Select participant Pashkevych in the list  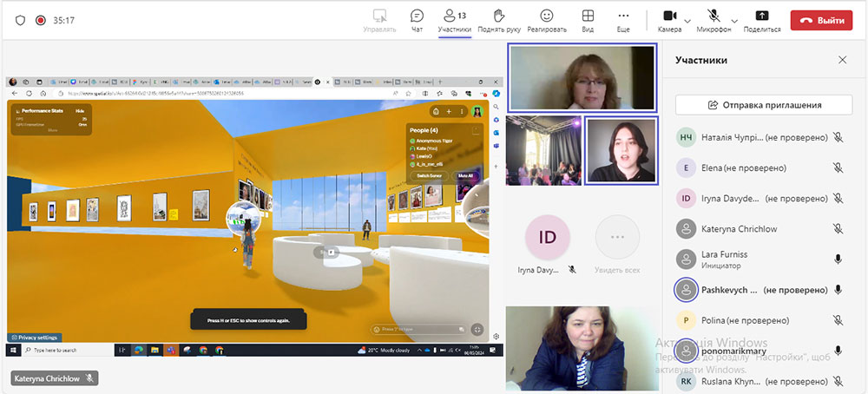[764, 289]
